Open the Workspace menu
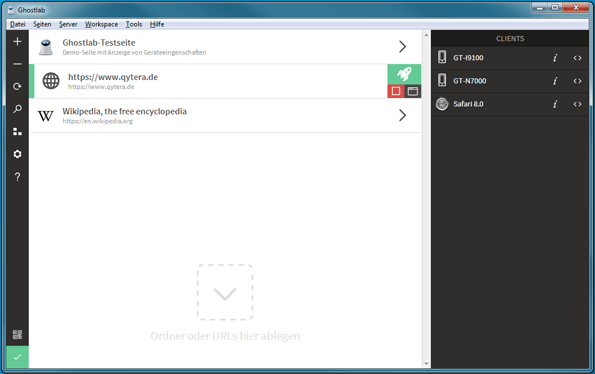This screenshot has width=595, height=374. [x=101, y=24]
